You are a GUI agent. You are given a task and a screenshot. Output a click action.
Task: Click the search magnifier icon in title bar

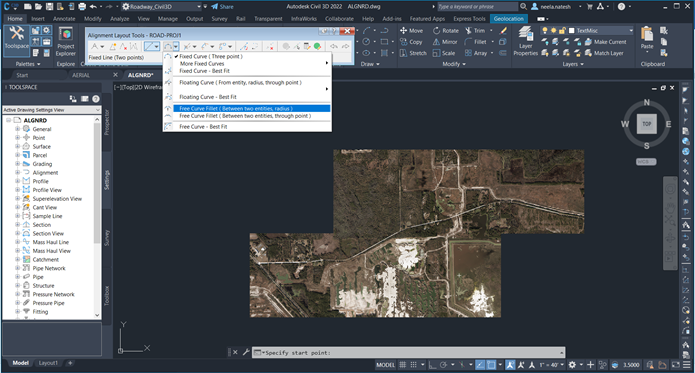(523, 6)
